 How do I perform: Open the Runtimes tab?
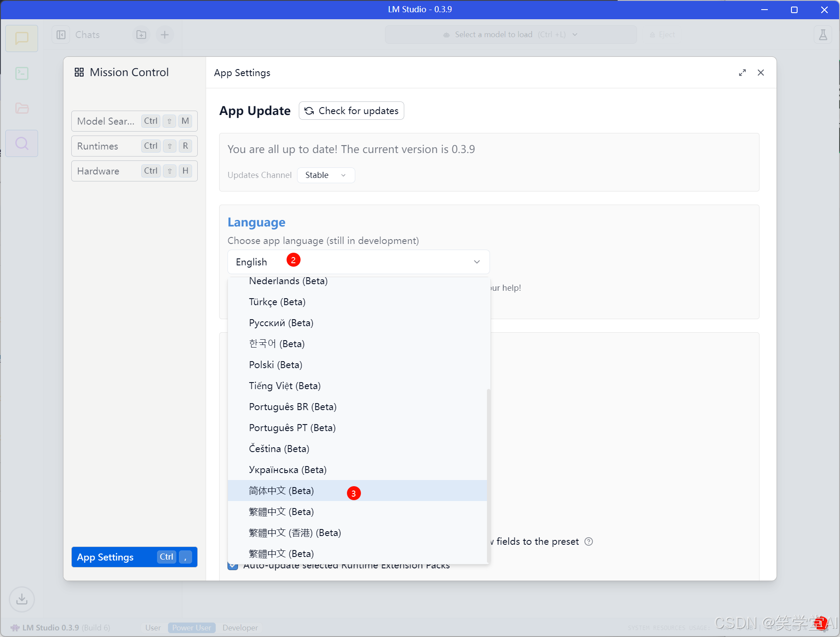(134, 146)
